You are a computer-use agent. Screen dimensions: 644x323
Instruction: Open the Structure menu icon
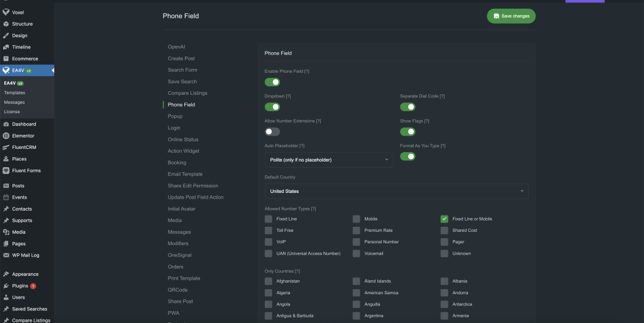tap(6, 24)
